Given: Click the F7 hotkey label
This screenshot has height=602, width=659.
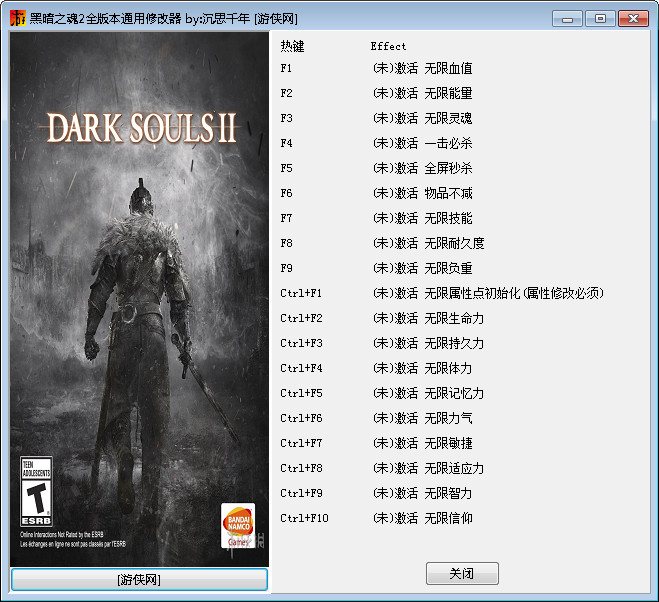Looking at the screenshot, I should (286, 218).
